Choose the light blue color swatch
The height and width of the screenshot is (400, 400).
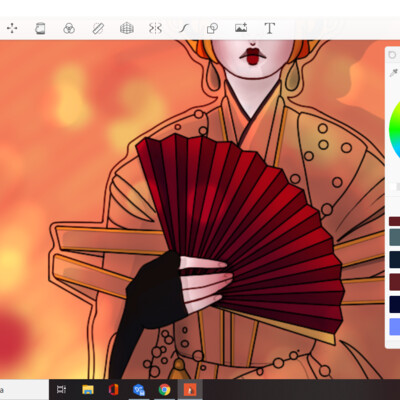395,327
